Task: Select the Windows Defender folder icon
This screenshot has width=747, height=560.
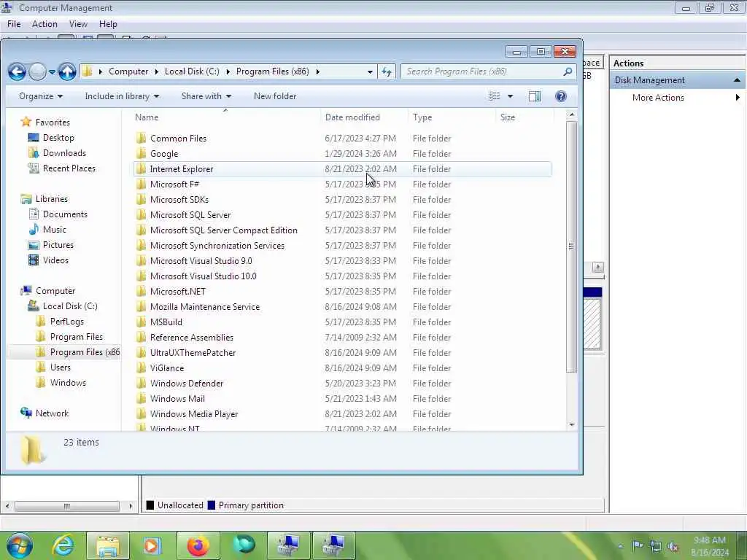Action: tap(141, 384)
